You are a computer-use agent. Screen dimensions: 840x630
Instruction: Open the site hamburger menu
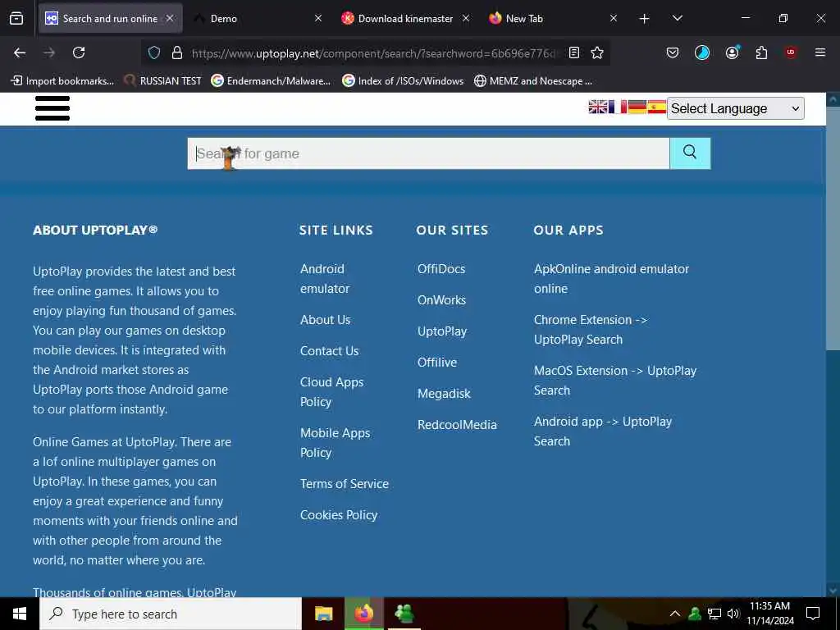point(52,108)
